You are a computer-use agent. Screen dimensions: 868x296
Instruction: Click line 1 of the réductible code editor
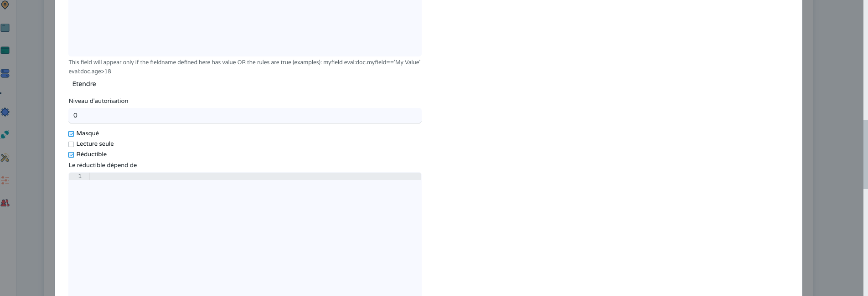click(x=255, y=176)
